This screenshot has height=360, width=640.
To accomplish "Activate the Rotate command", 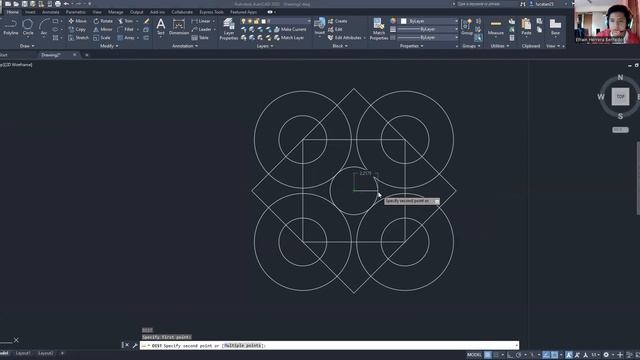I will (x=103, y=21).
